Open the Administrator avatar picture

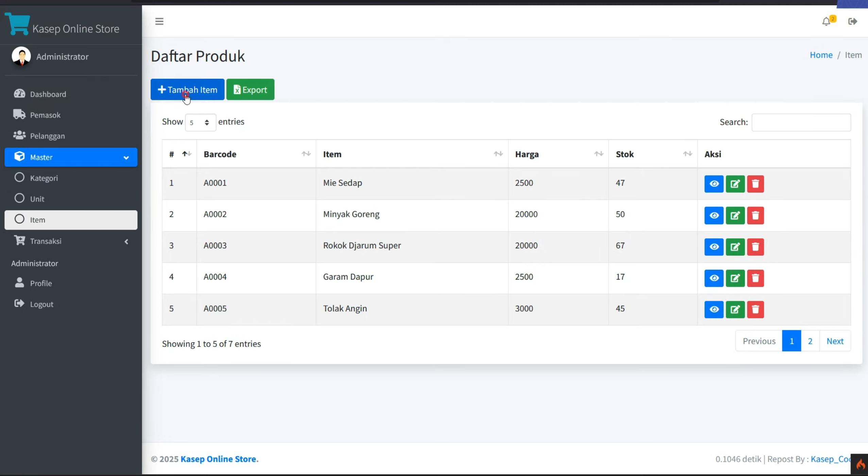(x=21, y=56)
